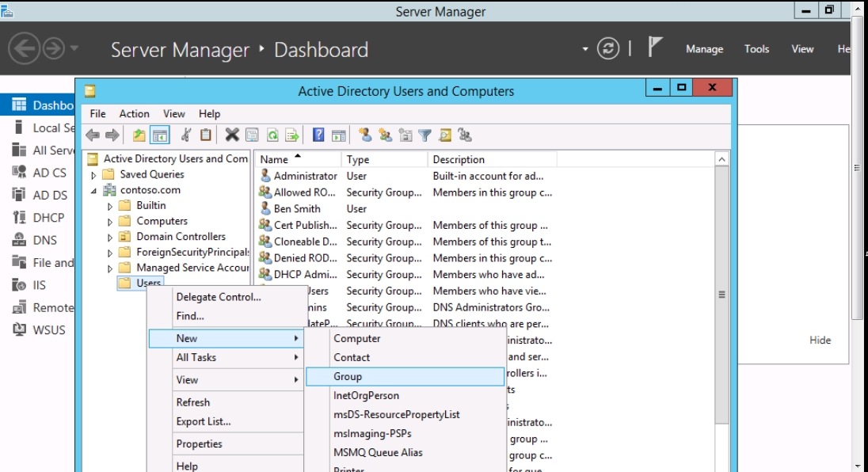Click the Back arrow in ADUC toolbar
This screenshot has width=868, height=472.
click(x=93, y=135)
